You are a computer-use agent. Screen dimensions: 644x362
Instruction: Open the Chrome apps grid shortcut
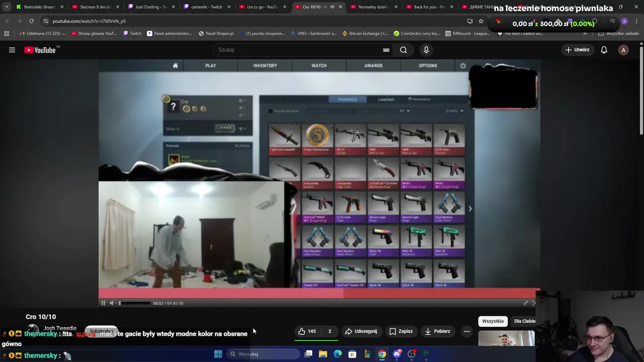click(7, 34)
